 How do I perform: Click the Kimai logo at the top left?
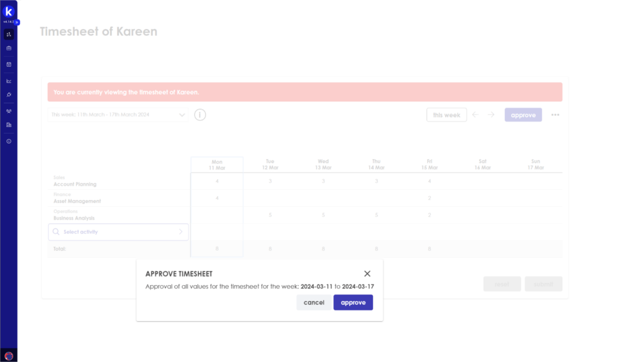pyautogui.click(x=9, y=11)
